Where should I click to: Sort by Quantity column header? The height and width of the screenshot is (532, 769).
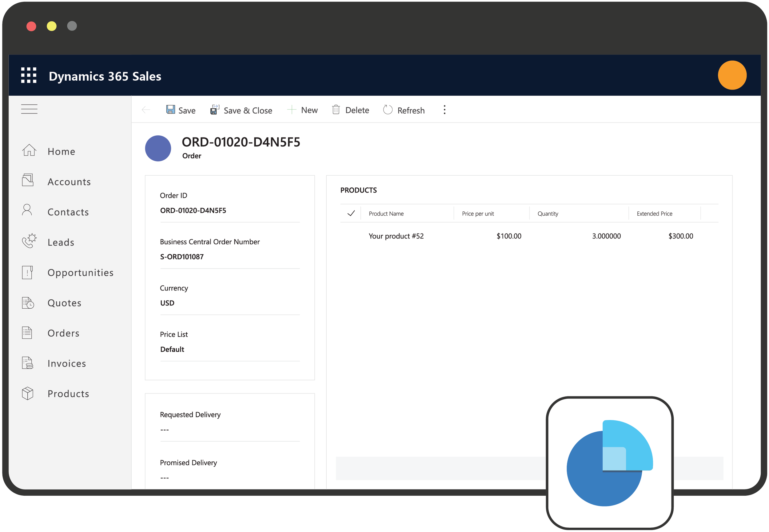point(548,214)
